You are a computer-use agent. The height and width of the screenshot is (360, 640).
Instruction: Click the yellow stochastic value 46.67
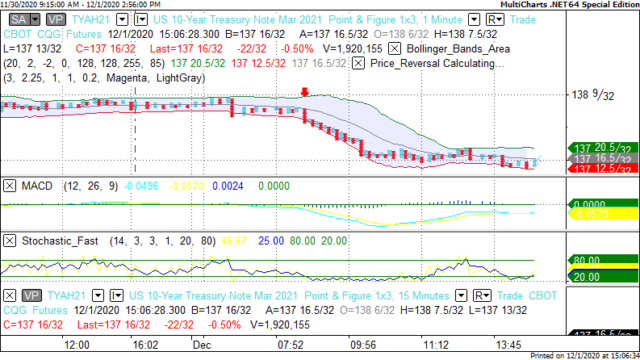pyautogui.click(x=233, y=241)
